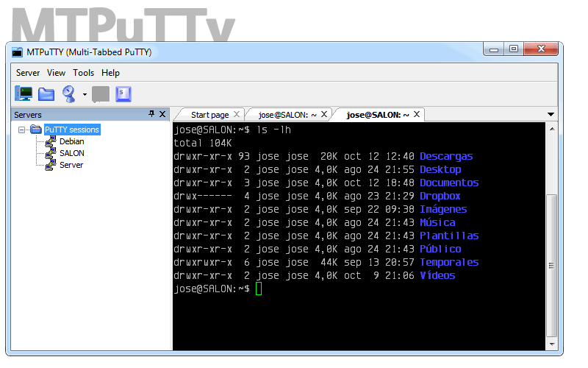Open the tab list dropdown arrow
The width and height of the screenshot is (588, 368).
551,115
